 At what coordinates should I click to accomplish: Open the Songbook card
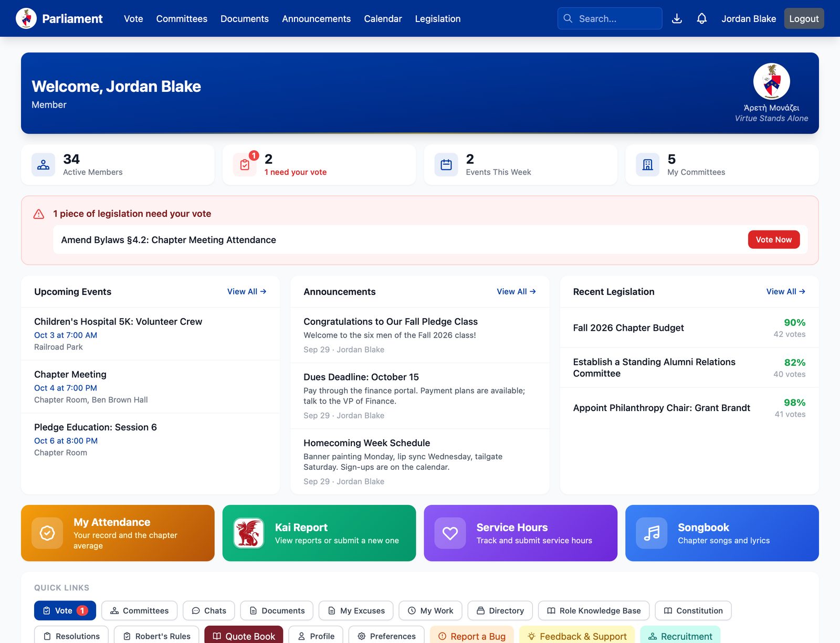tap(722, 533)
